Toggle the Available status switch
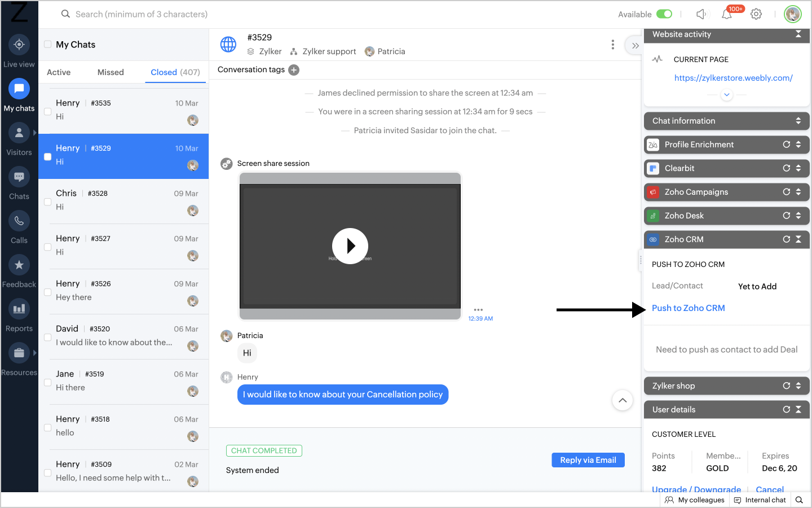 (x=664, y=14)
